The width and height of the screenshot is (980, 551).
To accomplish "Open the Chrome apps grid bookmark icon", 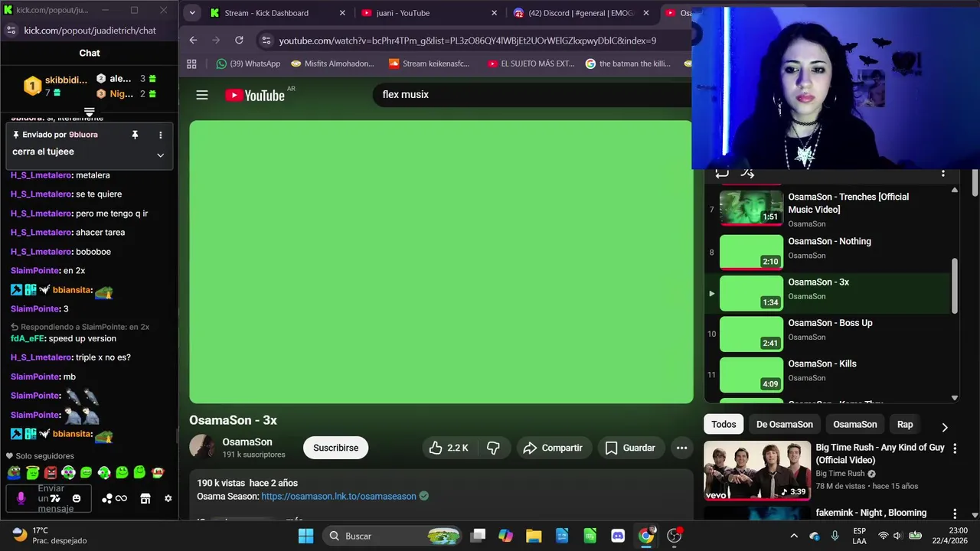I will click(191, 64).
